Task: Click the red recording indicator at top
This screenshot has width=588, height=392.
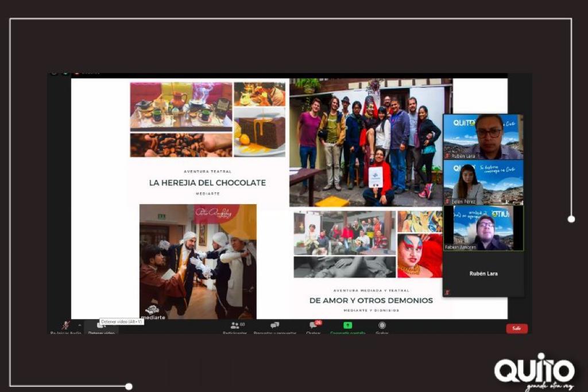Action: (76, 73)
